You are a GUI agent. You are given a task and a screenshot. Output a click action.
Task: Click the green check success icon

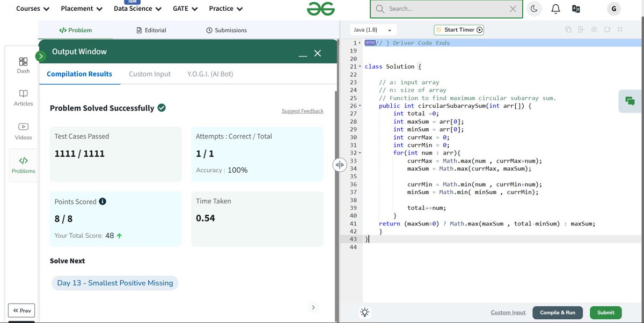(x=162, y=108)
